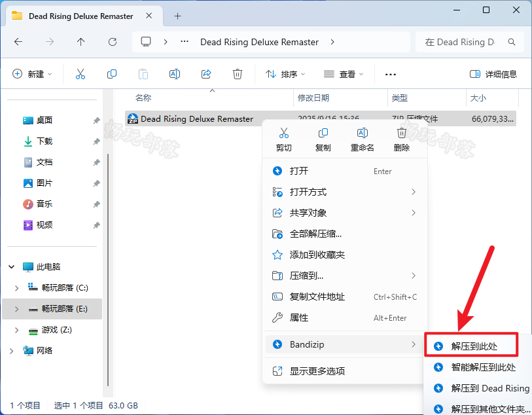Click the Copy icon in the toolbar

coord(112,74)
